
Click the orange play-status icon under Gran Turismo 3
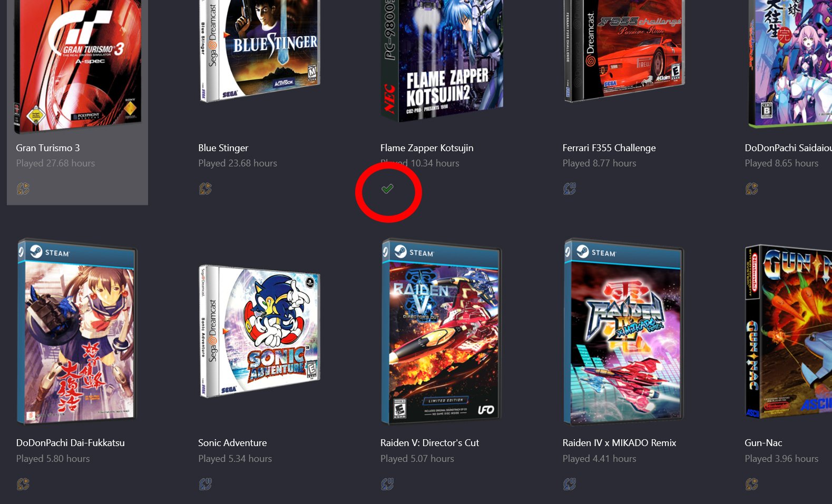point(23,189)
